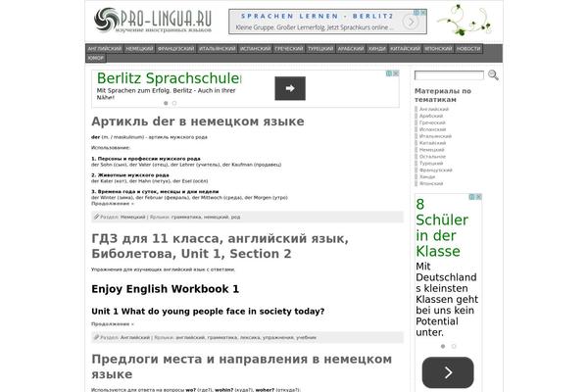Open sidebar category 'Хинди'

(427, 176)
